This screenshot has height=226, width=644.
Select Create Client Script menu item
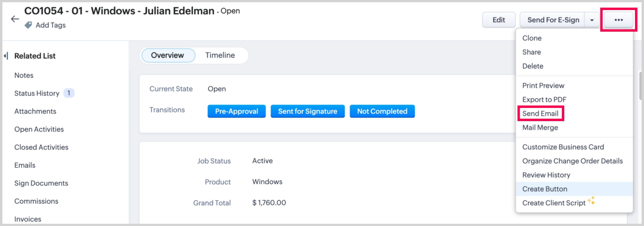(554, 203)
